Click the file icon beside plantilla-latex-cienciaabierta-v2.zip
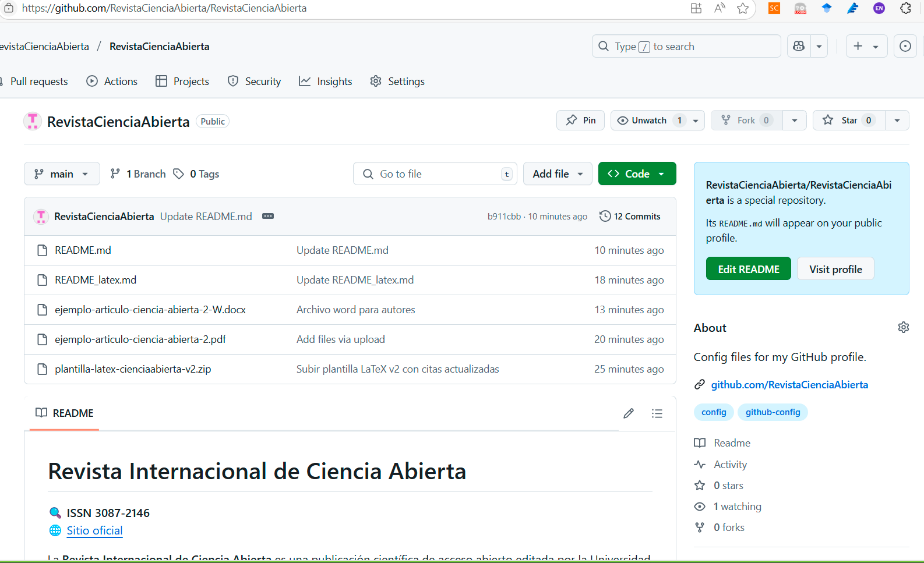Viewport: 924px width, 563px height. tap(42, 369)
